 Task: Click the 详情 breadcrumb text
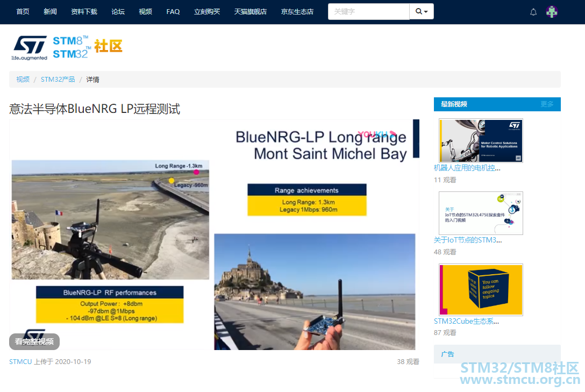tap(93, 80)
